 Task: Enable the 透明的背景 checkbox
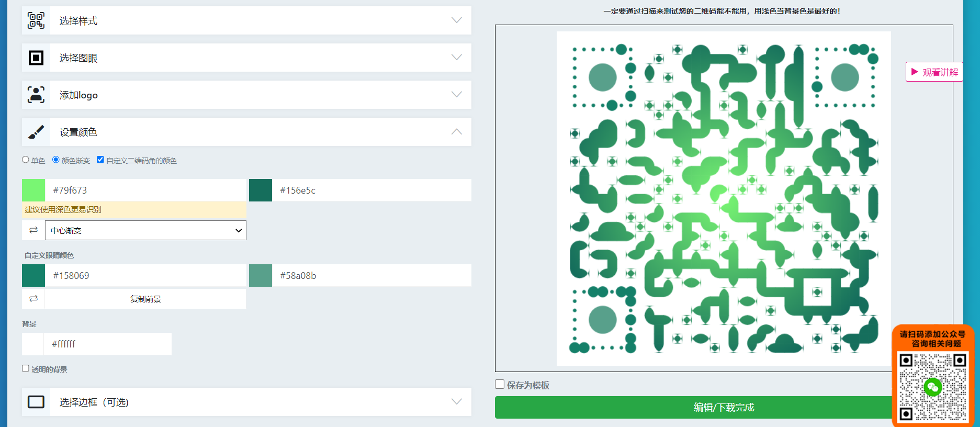pyautogui.click(x=26, y=368)
